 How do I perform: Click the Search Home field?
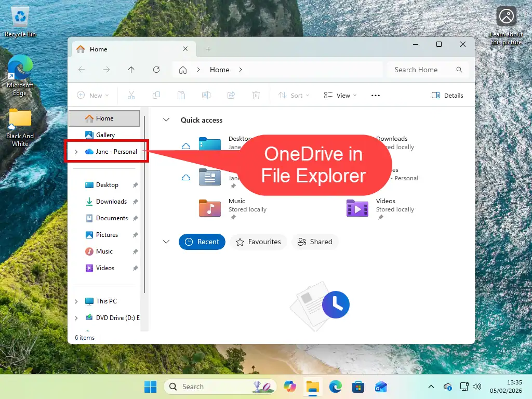tap(422, 70)
